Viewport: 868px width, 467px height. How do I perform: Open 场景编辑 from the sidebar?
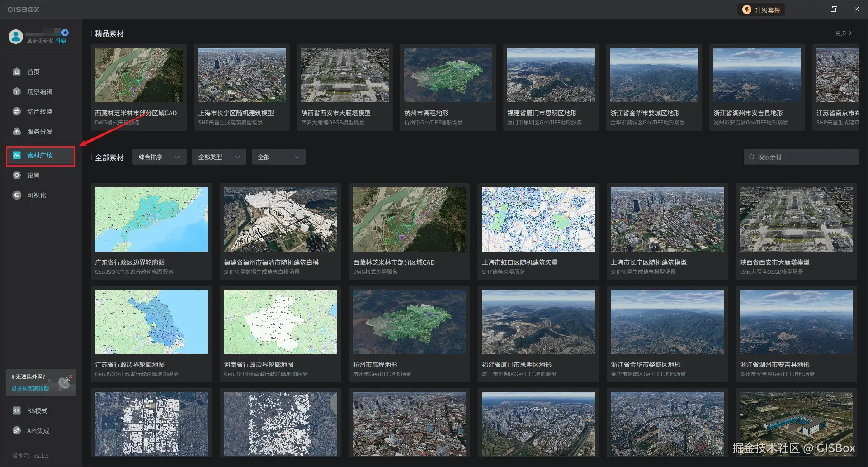pyautogui.click(x=41, y=91)
